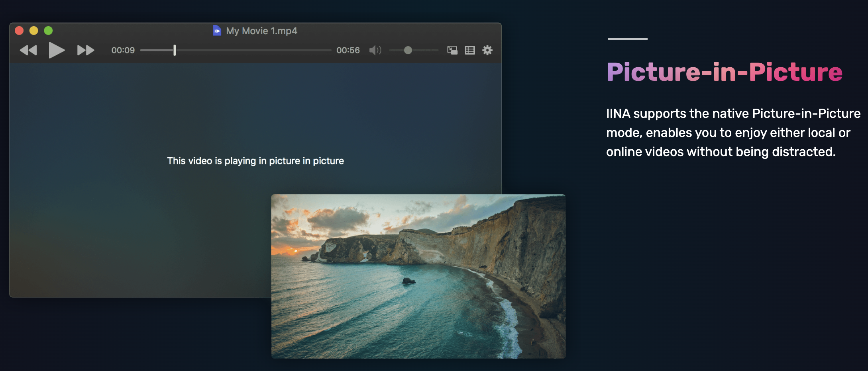Click the total duration 00:56
Screen dimensions: 868x371
[348, 50]
